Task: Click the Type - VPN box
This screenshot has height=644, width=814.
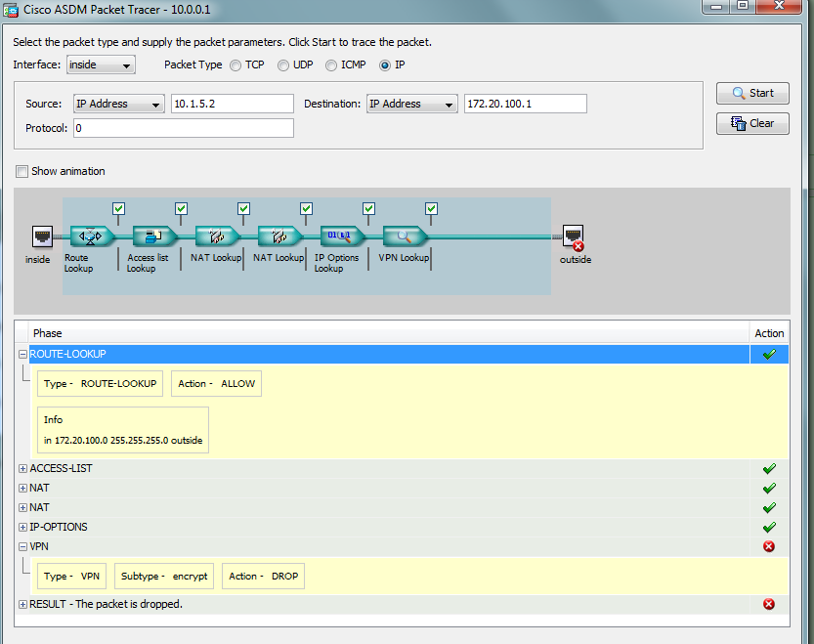Action: click(71, 576)
